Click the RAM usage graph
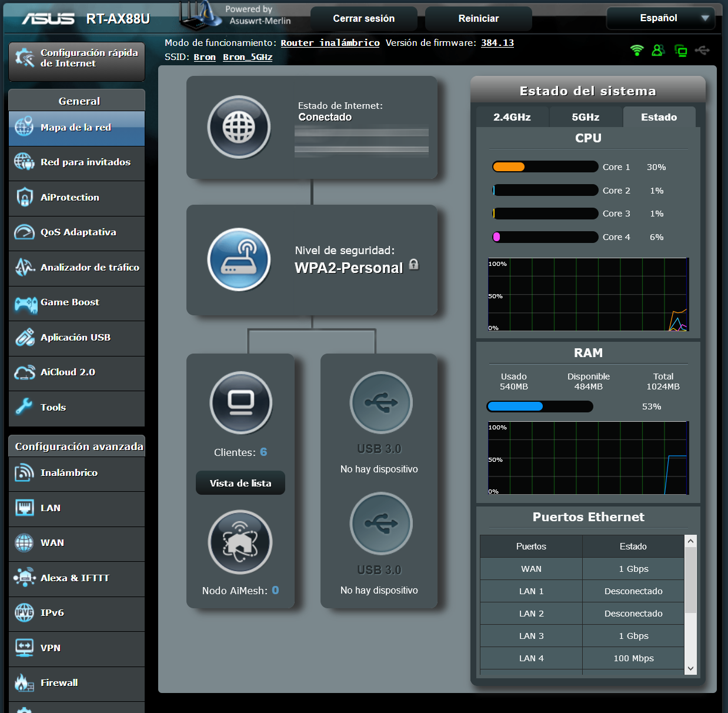 (588, 458)
